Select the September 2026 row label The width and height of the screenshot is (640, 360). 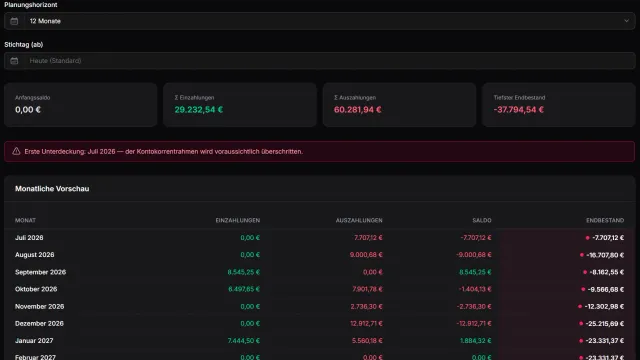pyautogui.click(x=40, y=272)
